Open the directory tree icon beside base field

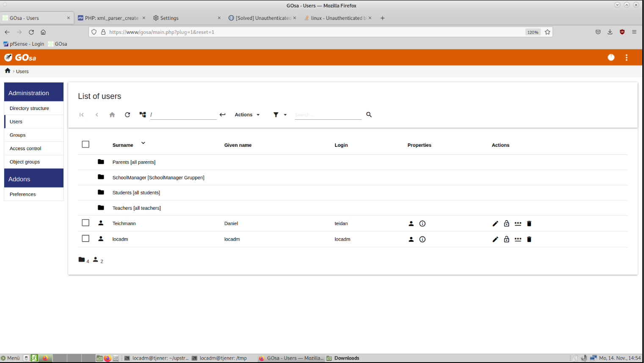[143, 115]
